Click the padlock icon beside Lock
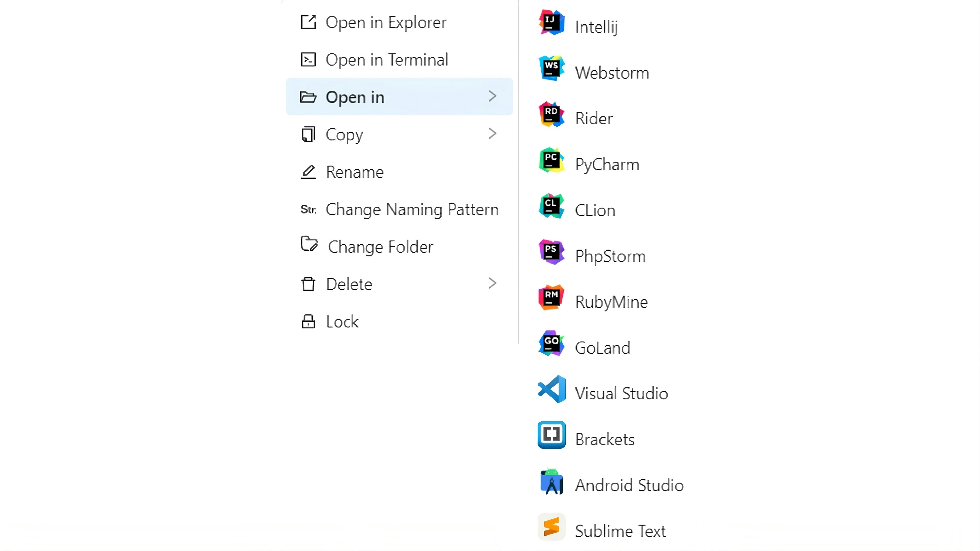 click(x=308, y=321)
